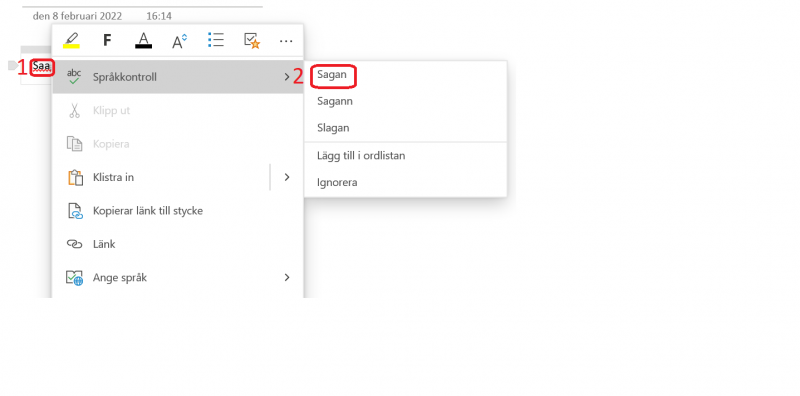Click the scissors Klipp ut icon
The width and height of the screenshot is (800, 396).
point(74,110)
